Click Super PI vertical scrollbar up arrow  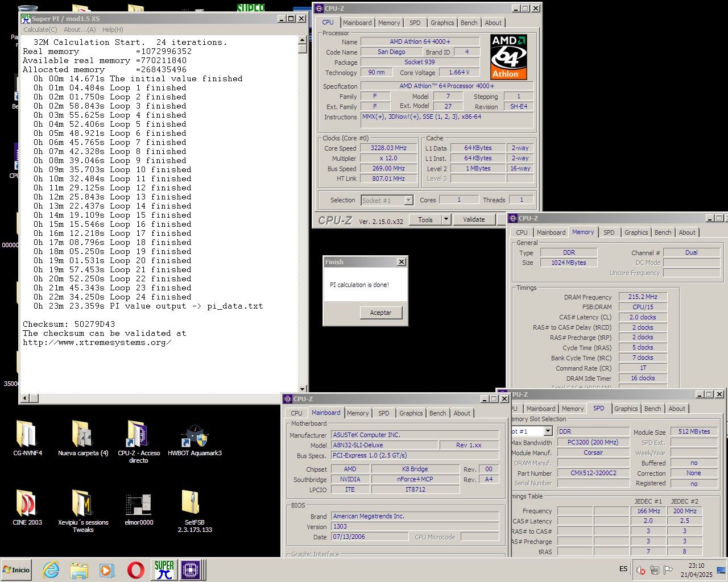point(303,40)
